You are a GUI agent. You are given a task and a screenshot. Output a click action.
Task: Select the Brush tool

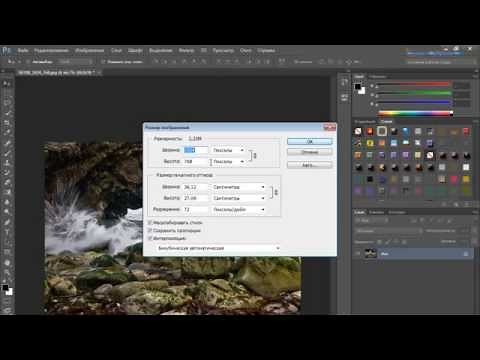pyautogui.click(x=7, y=154)
